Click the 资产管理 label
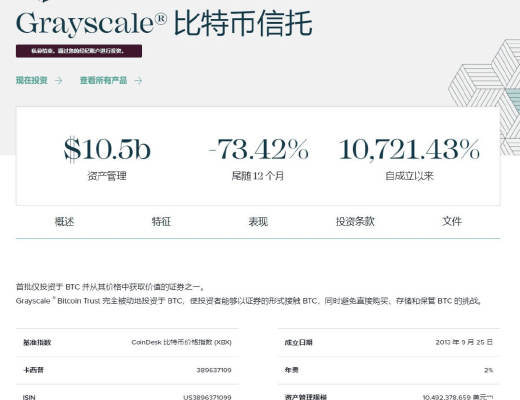520x400 pixels. click(107, 176)
